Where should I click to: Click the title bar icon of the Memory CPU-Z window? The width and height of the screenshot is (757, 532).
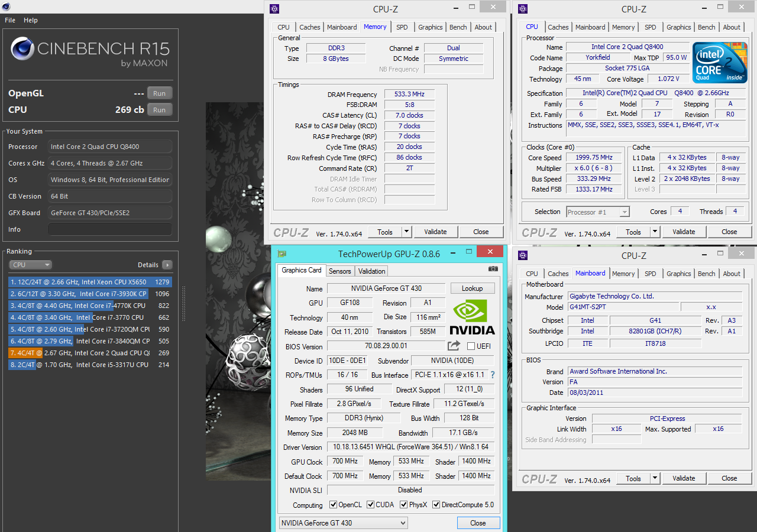[274, 9]
